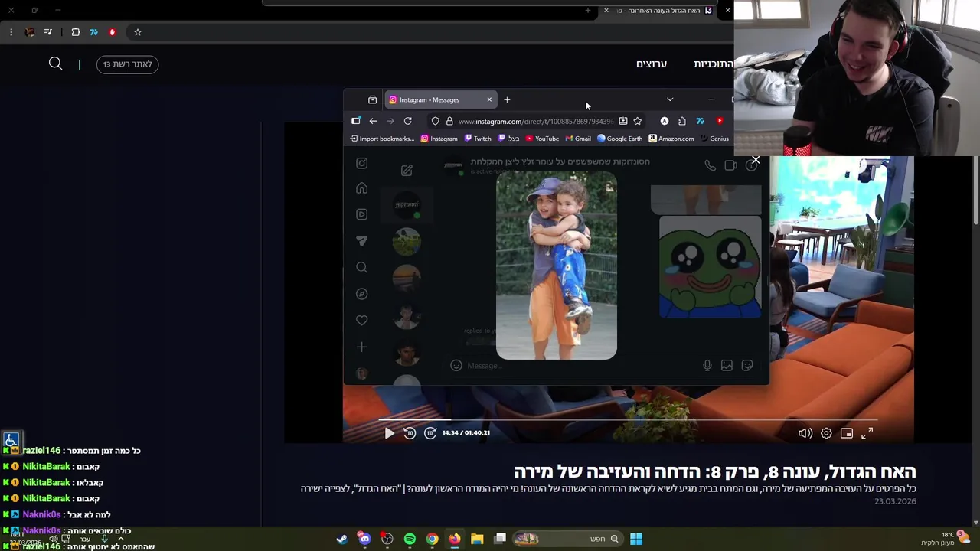
Task: Open Instagram Search magnifier in sidebar
Action: pos(361,267)
